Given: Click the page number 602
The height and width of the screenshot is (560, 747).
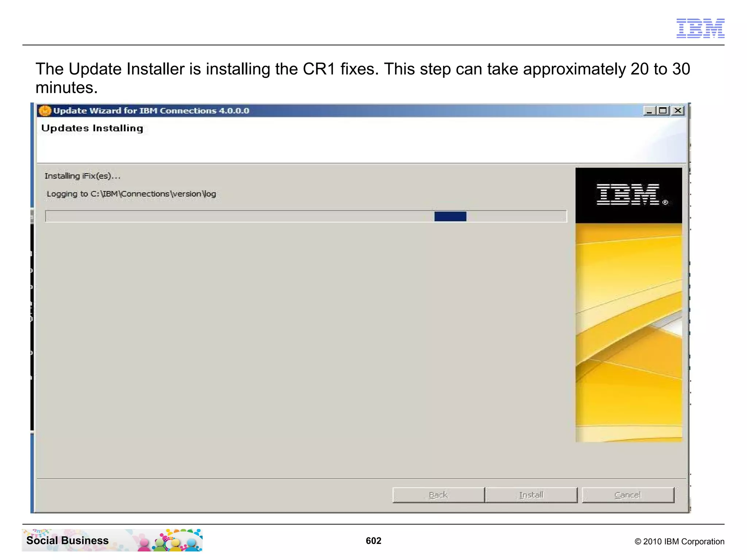Looking at the screenshot, I should point(373,541).
